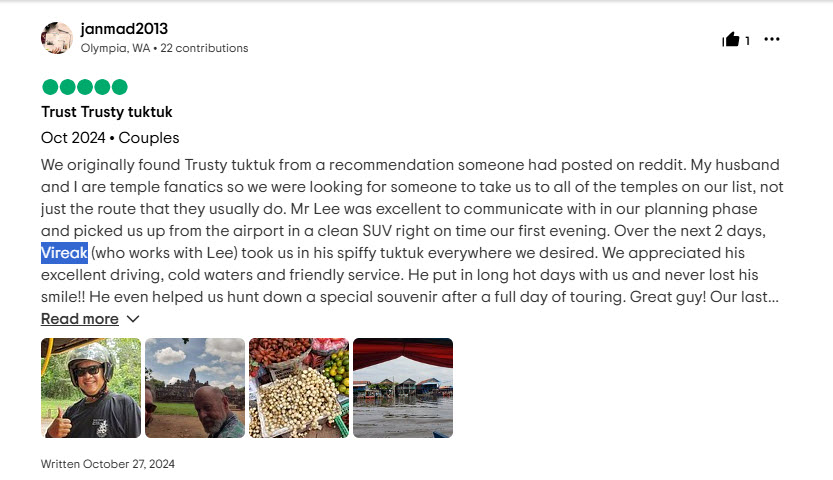
Task: Open the helmeted driver thumbs-up photo
Action: pyautogui.click(x=91, y=388)
